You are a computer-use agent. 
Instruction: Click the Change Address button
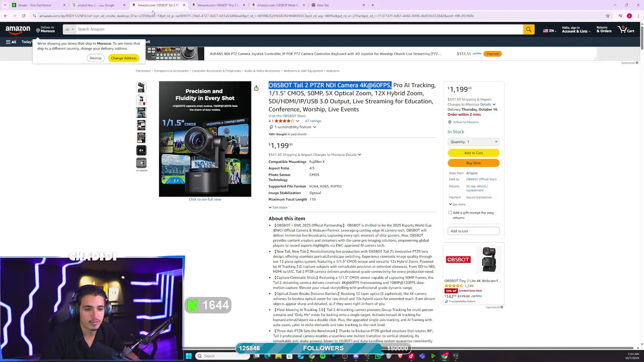pos(124,58)
